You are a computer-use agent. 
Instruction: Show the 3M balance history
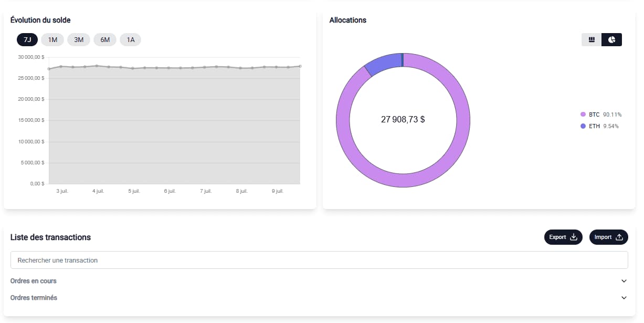(79, 40)
